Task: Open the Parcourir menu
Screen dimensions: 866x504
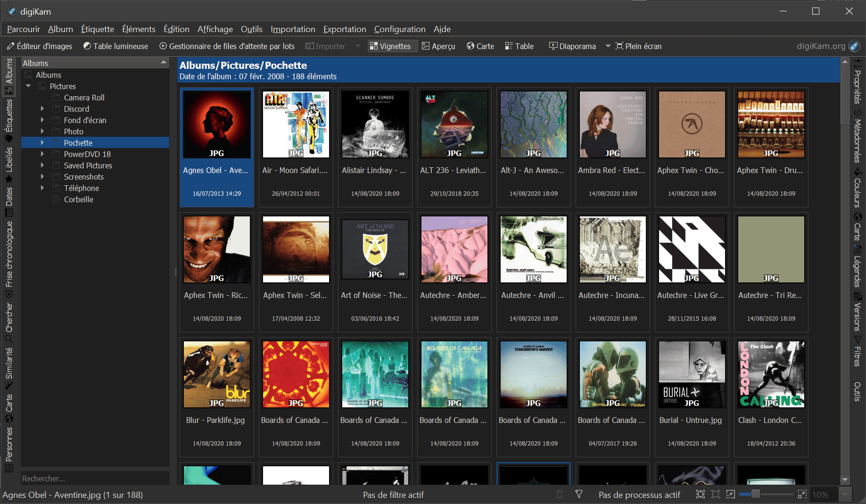Action: click(x=24, y=29)
